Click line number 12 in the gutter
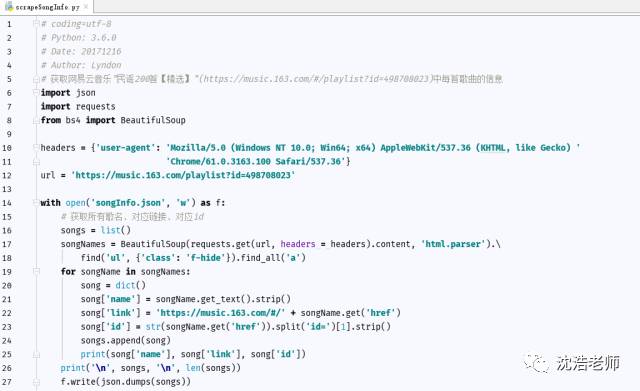This screenshot has width=640, height=391. pos(7,176)
